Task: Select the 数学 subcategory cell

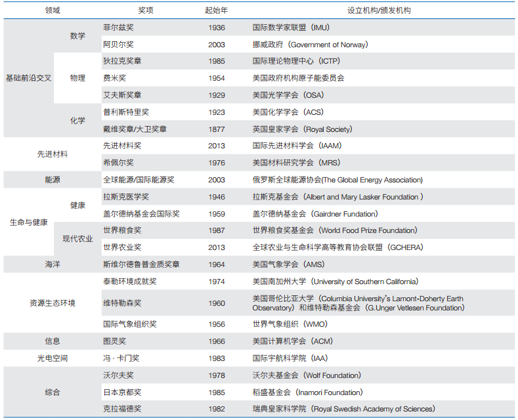Action: [77, 35]
